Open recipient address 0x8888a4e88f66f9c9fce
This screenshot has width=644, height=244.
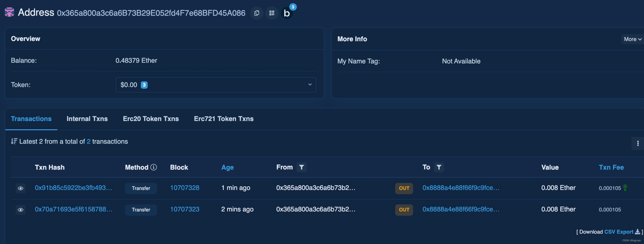460,188
